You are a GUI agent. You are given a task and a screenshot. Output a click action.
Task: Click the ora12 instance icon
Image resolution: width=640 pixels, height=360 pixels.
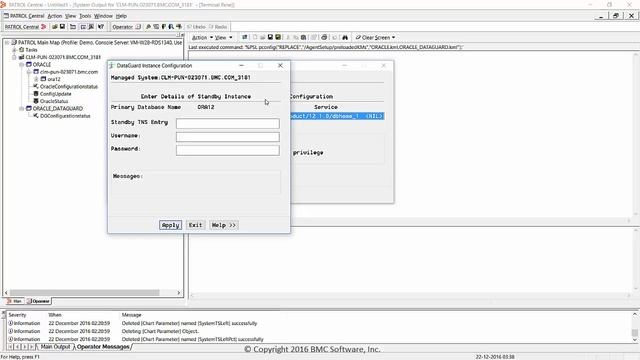[43, 79]
